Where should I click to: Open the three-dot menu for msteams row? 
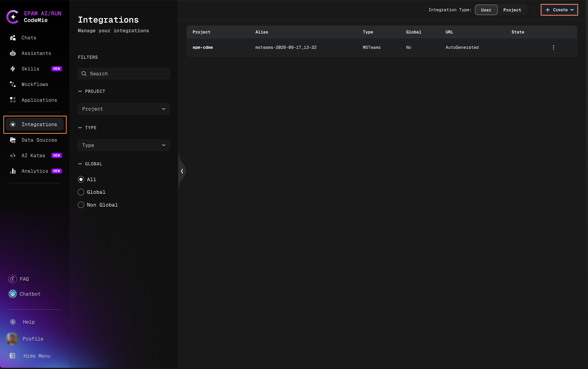pyautogui.click(x=553, y=47)
